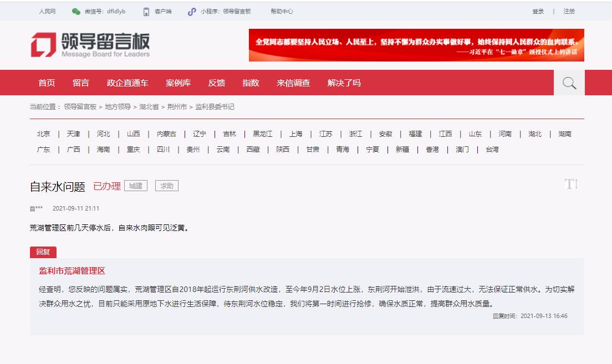Click the magnifier search icon
Screen dimensions: 612x364
click(x=569, y=83)
